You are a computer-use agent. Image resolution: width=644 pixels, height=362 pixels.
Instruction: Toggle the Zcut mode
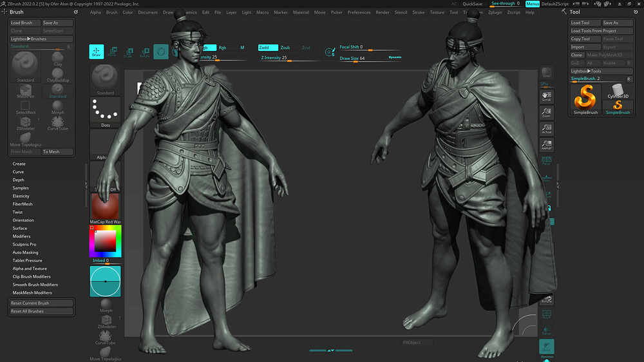coord(306,48)
